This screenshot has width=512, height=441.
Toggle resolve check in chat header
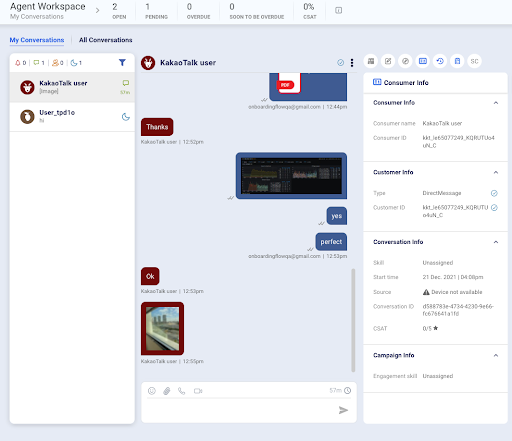(340, 62)
